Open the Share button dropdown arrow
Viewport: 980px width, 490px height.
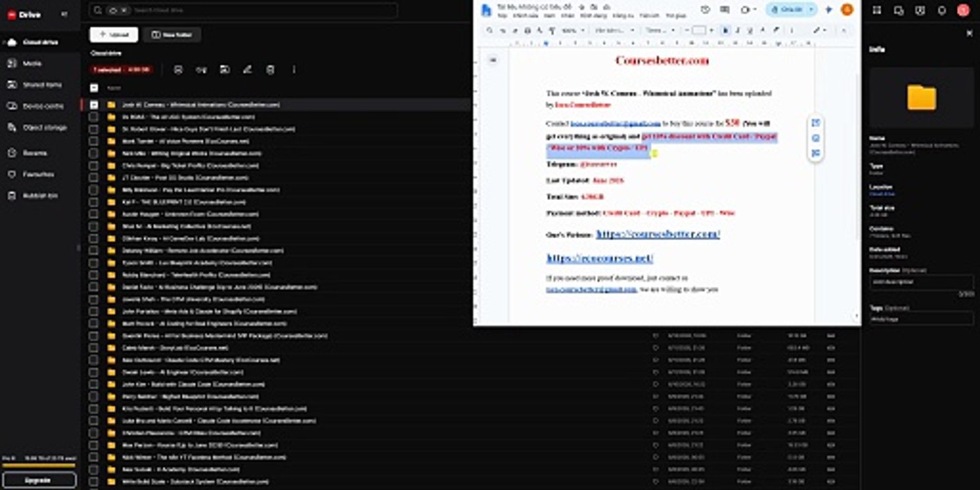click(x=811, y=10)
